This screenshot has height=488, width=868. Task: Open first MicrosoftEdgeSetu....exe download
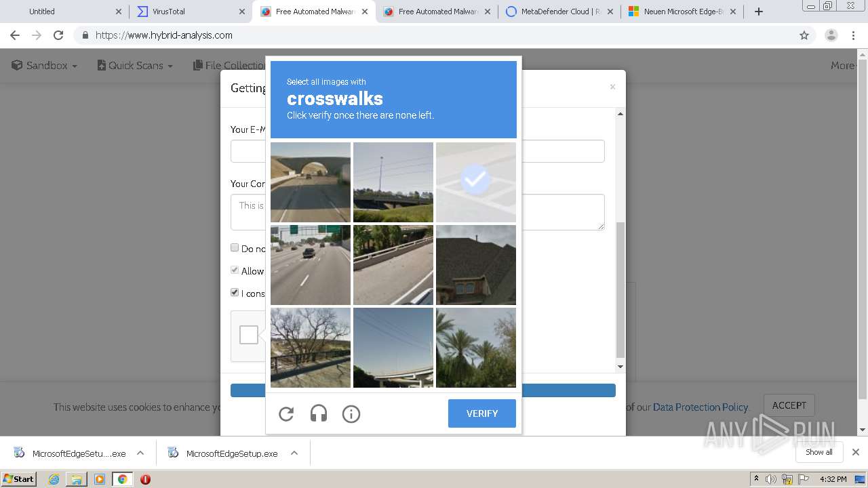coord(71,453)
